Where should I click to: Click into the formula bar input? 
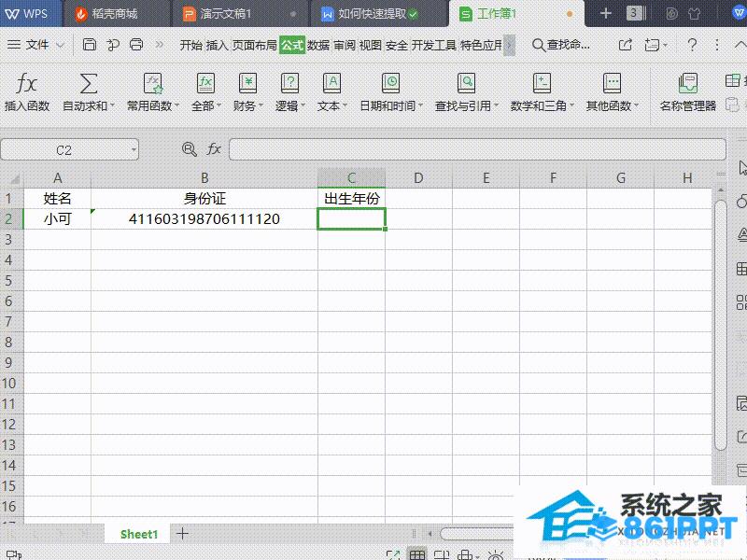coord(477,149)
